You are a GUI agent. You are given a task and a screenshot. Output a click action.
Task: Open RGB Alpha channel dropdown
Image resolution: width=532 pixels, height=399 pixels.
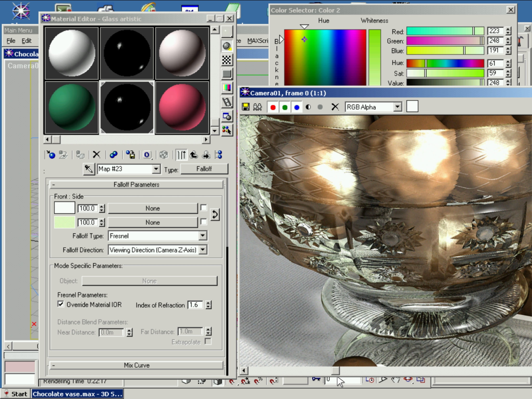coord(397,107)
